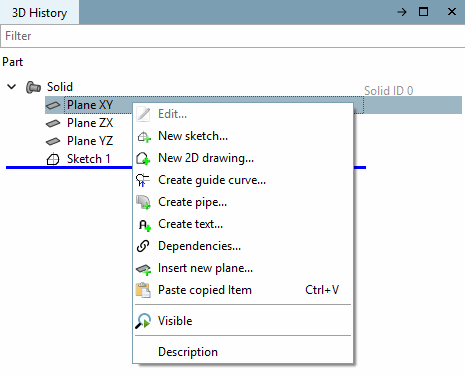Click the Create guide curve icon
Screen dimensions: 465x375
(x=143, y=180)
